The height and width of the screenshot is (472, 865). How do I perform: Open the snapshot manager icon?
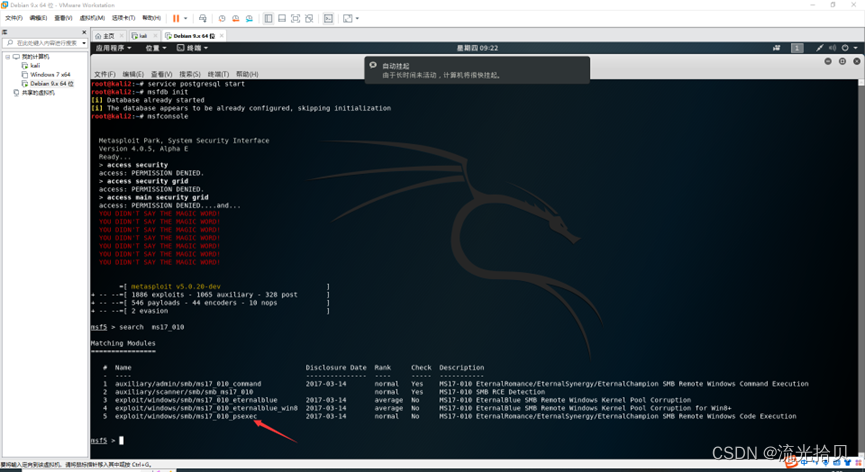(249, 18)
